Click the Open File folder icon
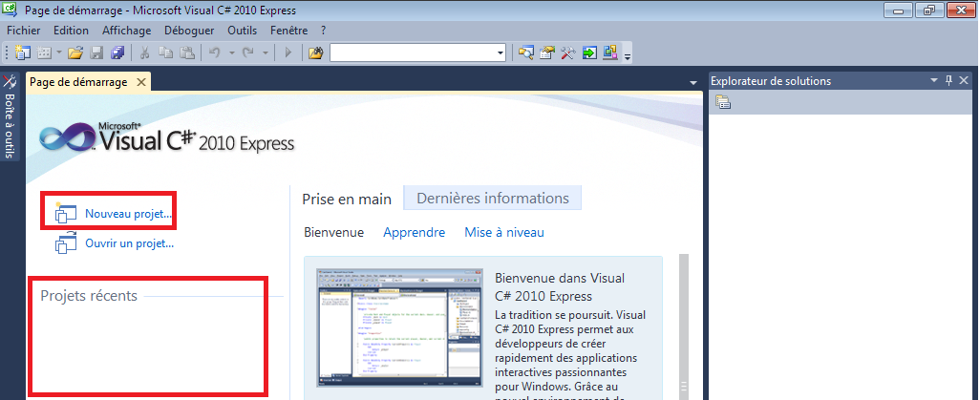Image resolution: width=980 pixels, height=400 pixels. coord(75,53)
